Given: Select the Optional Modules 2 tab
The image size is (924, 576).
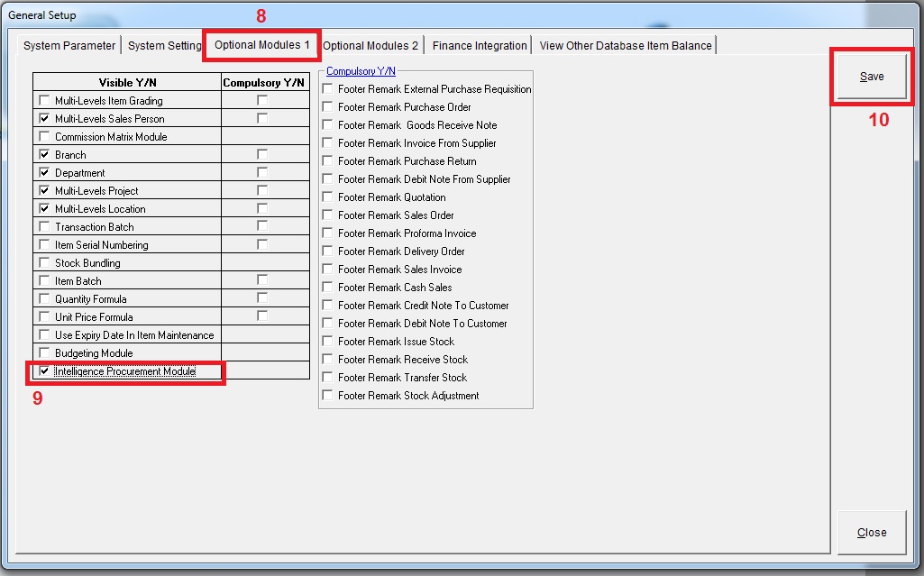Looking at the screenshot, I should pyautogui.click(x=371, y=45).
